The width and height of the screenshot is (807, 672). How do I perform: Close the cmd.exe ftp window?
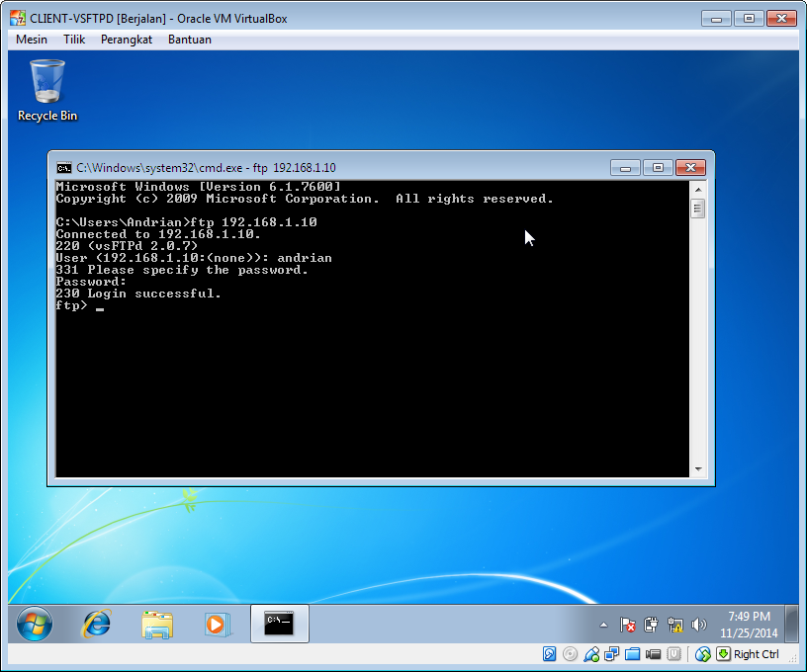coord(690,168)
